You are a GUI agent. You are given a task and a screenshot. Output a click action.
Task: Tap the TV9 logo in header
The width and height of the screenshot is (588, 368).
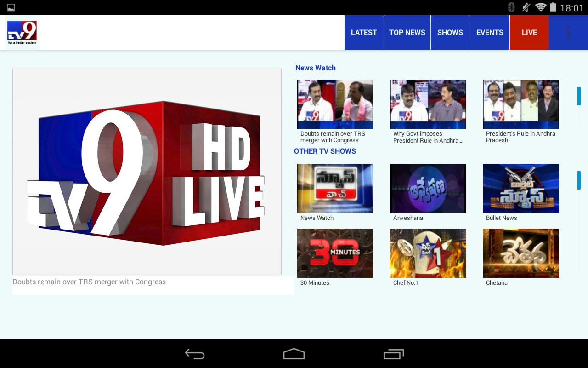coord(22,32)
